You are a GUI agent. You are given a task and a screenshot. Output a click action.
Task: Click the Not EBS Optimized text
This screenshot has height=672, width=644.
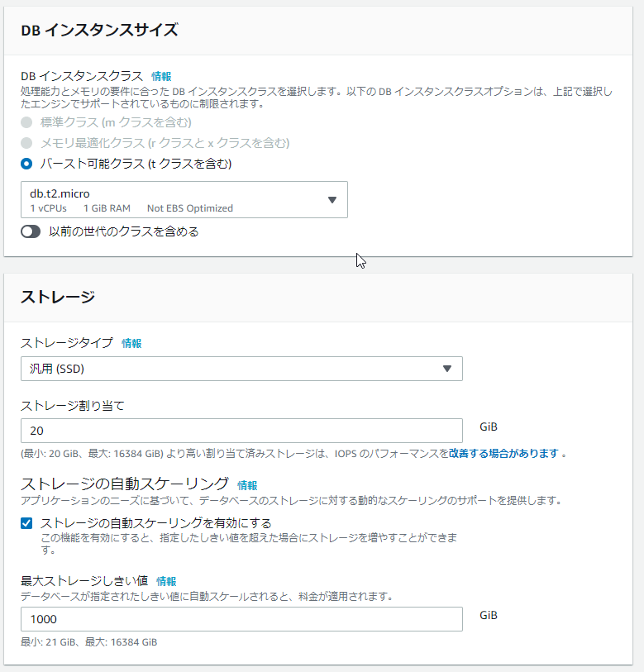190,208
